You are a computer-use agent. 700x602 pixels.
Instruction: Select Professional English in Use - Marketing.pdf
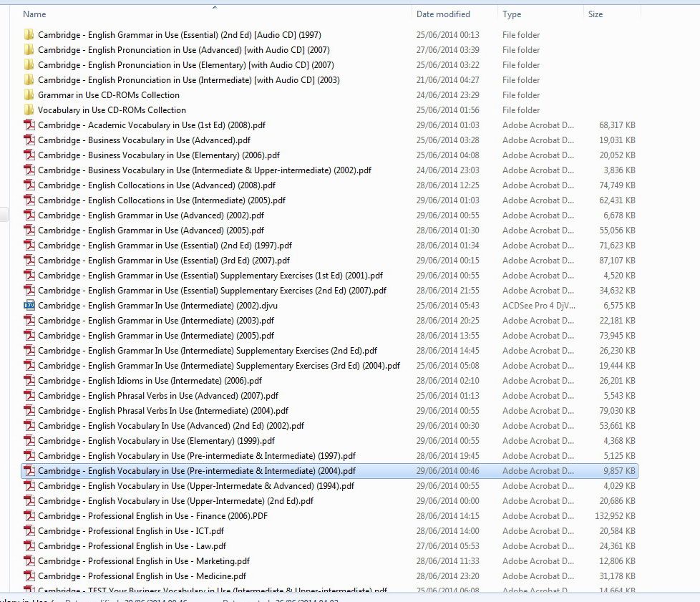144,561
